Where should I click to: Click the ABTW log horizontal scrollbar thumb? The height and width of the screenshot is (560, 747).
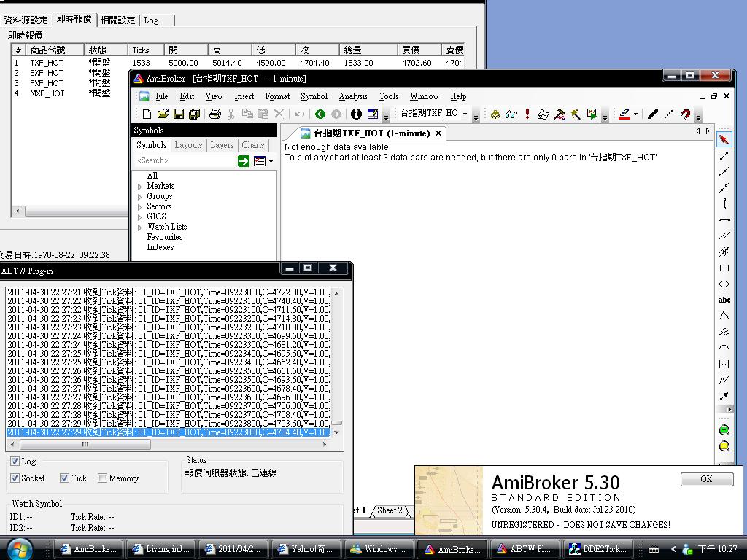tap(85, 444)
